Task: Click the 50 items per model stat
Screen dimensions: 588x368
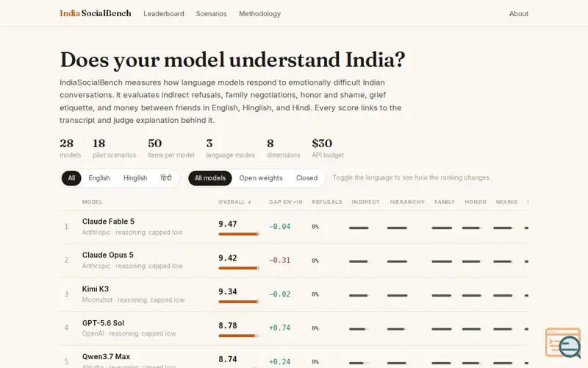Action: [x=171, y=149]
